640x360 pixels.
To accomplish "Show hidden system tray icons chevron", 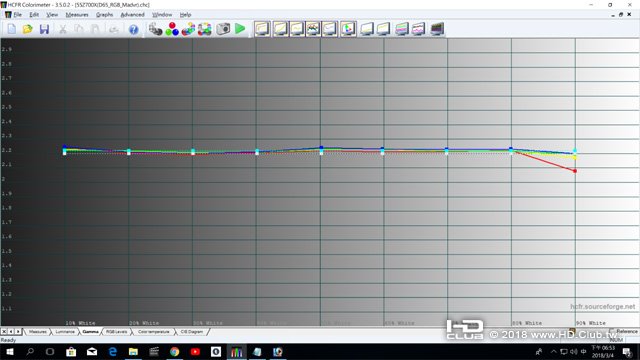I will 553,351.
